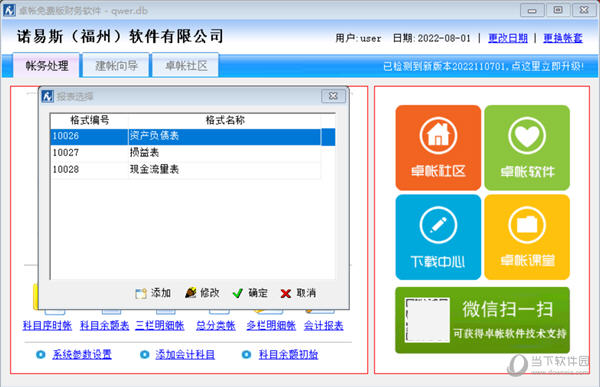Open the 科目余额初始 link

click(288, 354)
